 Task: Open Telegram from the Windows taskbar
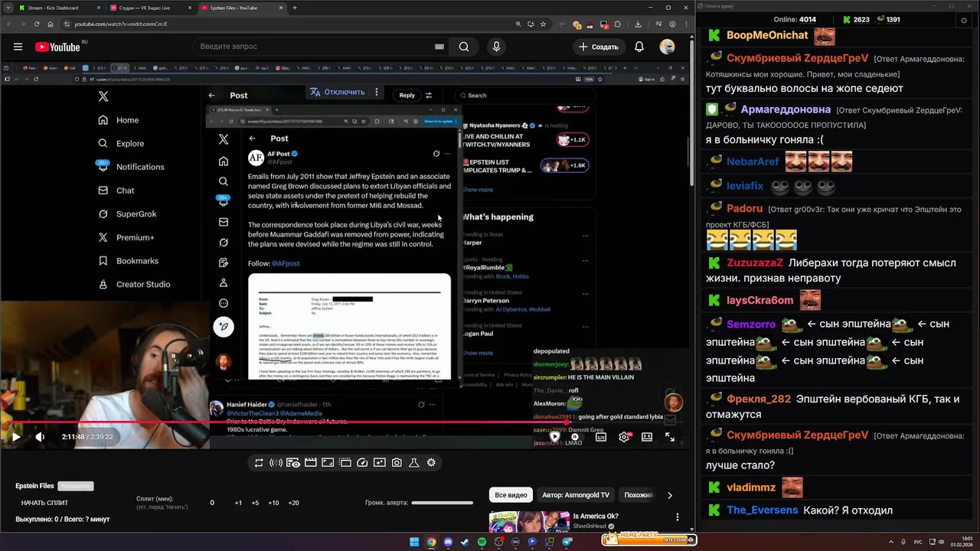pos(567,542)
